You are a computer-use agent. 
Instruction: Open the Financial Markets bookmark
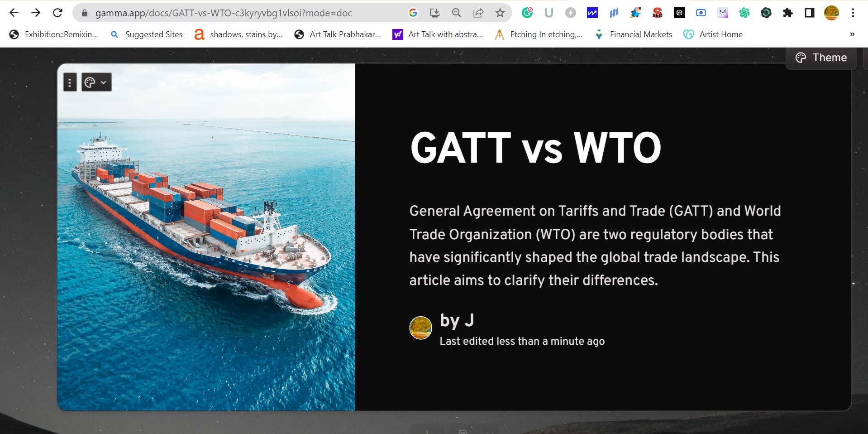point(634,34)
